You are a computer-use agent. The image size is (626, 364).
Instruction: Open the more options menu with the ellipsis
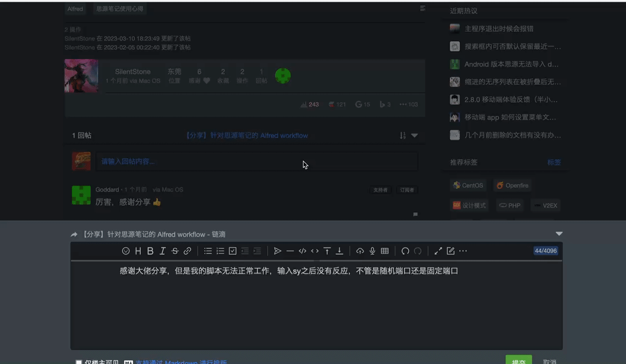[x=463, y=251]
